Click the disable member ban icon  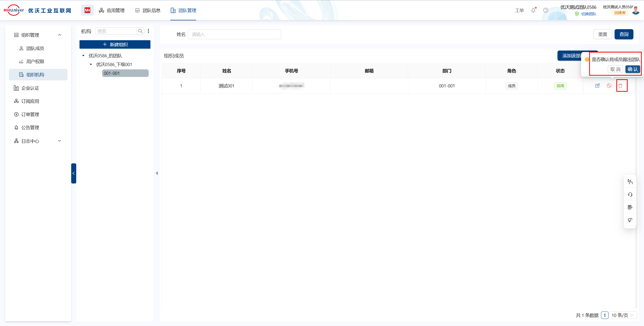[x=609, y=86]
